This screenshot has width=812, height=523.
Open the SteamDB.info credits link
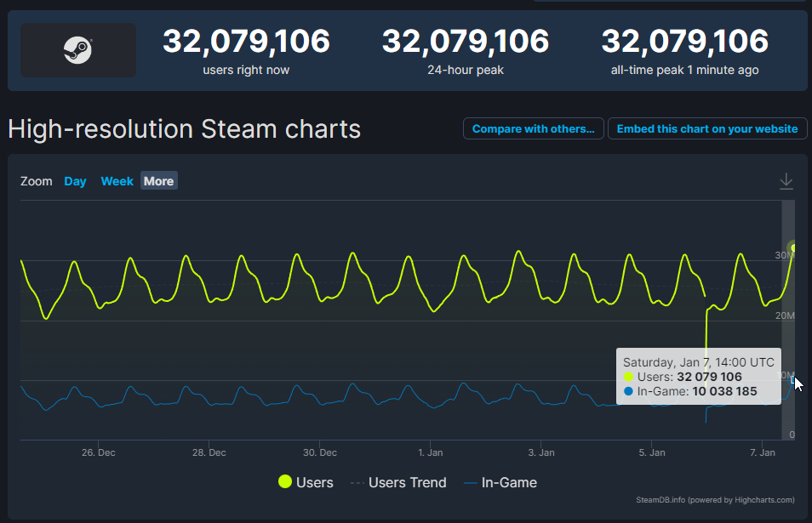[x=715, y=500]
